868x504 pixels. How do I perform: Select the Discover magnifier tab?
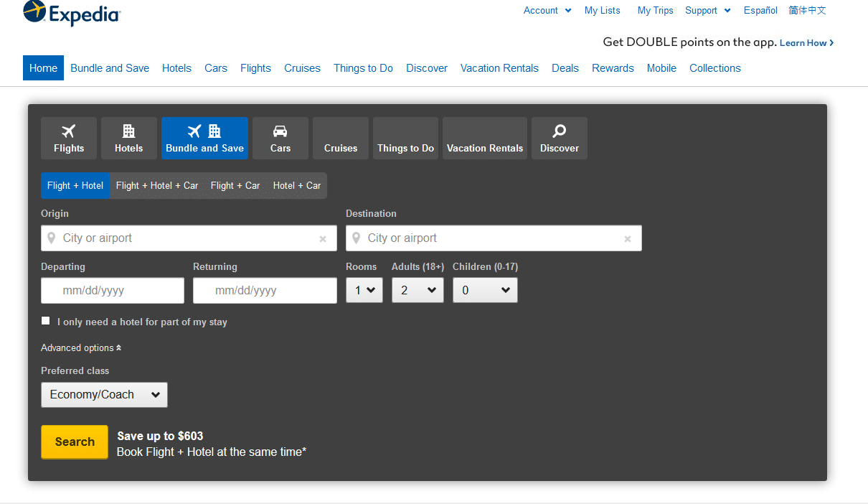(560, 139)
